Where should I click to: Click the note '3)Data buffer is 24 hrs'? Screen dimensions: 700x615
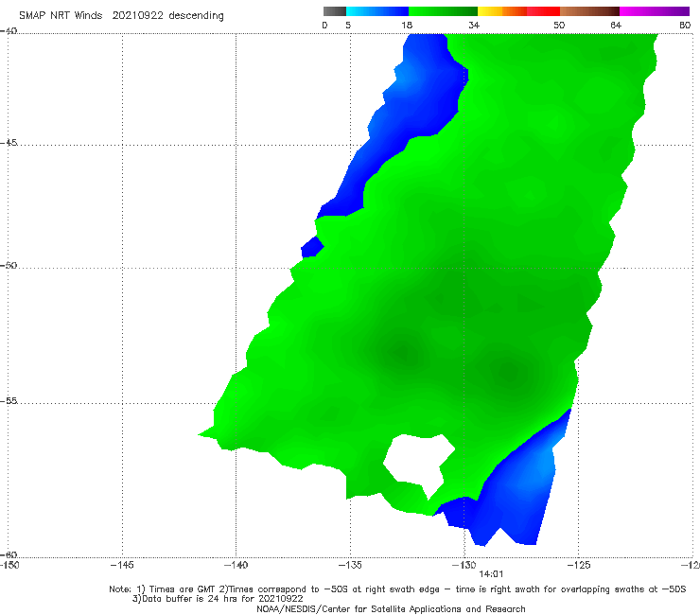[x=218, y=599]
